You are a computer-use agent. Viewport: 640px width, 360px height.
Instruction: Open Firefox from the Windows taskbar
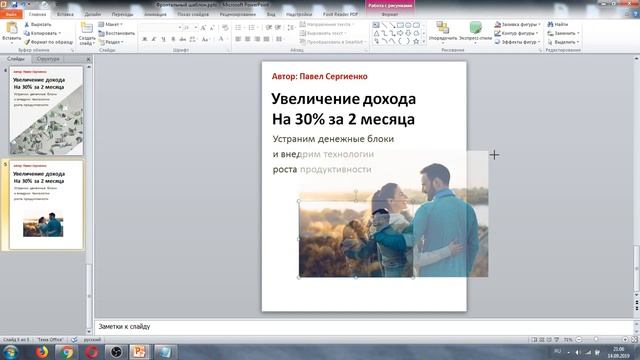coord(42,352)
